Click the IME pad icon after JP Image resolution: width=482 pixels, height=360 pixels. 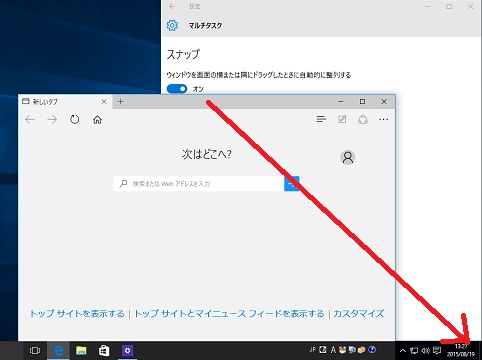pos(323,350)
